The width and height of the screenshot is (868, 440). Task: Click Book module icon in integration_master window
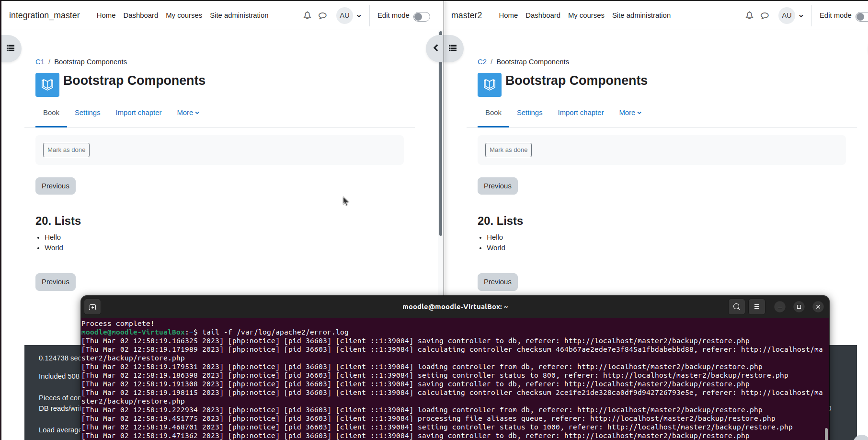47,85
